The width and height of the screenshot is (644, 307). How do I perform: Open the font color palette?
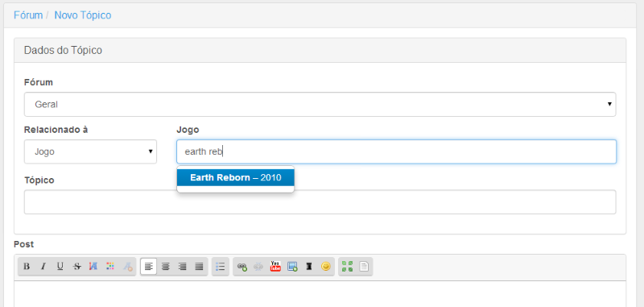tap(110, 267)
